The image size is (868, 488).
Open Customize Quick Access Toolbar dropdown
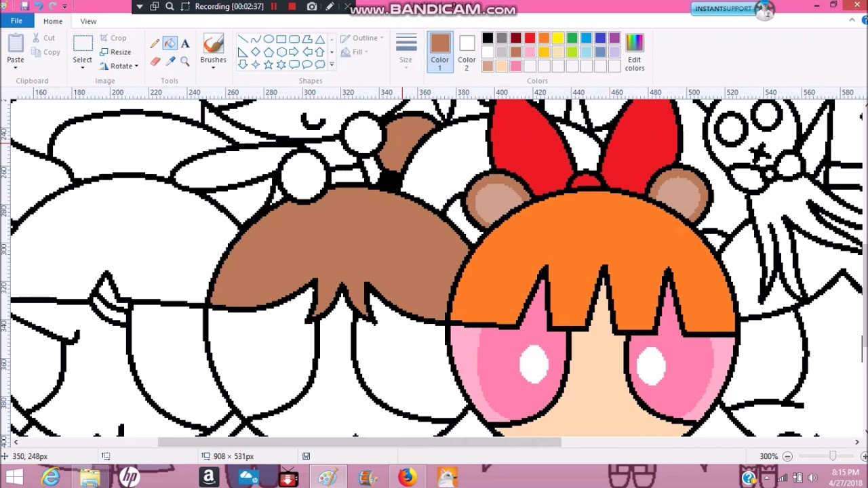pyautogui.click(x=65, y=7)
